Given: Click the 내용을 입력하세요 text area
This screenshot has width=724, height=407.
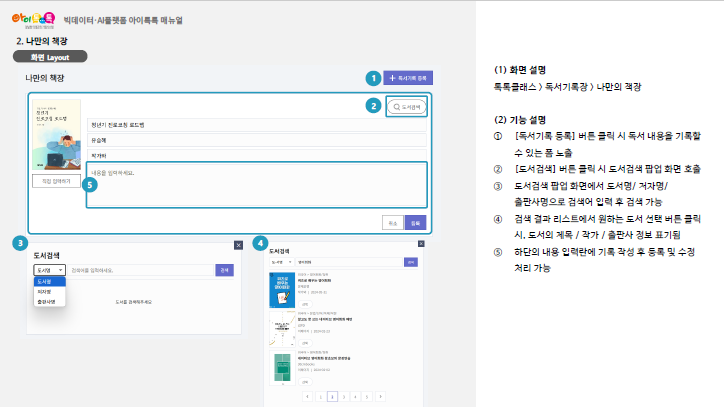Looking at the screenshot, I should 257,185.
